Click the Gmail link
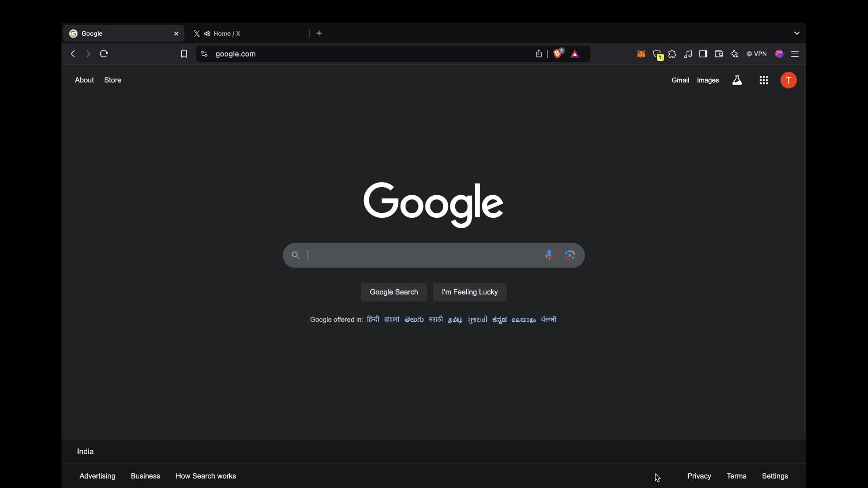Viewport: 868px width, 488px height. 680,80
